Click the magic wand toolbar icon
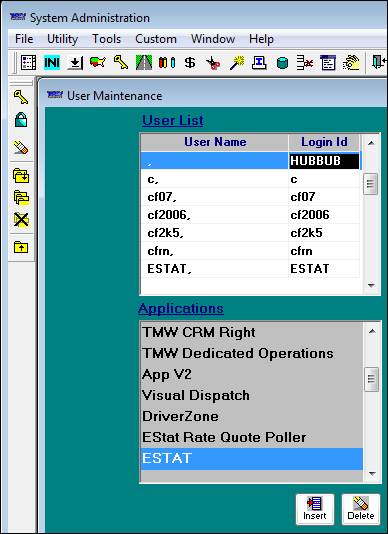The height and width of the screenshot is (534, 388). point(236,63)
